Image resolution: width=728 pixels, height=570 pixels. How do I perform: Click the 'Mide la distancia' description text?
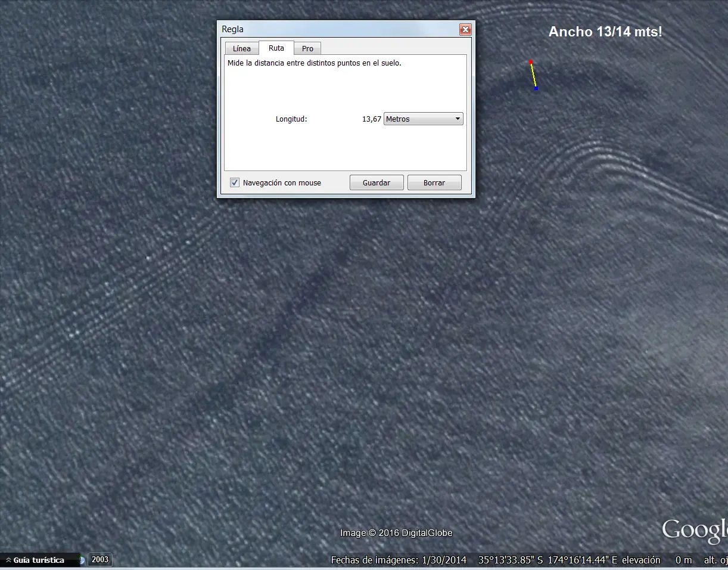[315, 63]
